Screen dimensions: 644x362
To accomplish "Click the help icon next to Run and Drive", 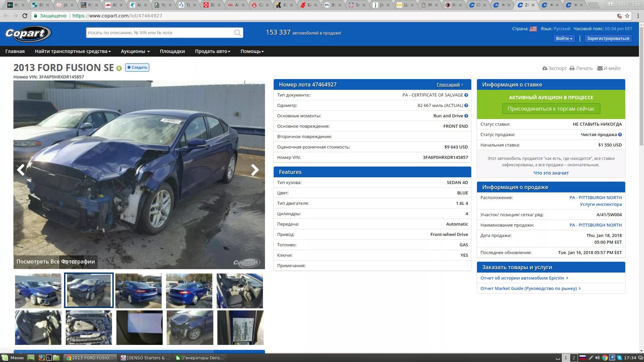I will coord(466,116).
